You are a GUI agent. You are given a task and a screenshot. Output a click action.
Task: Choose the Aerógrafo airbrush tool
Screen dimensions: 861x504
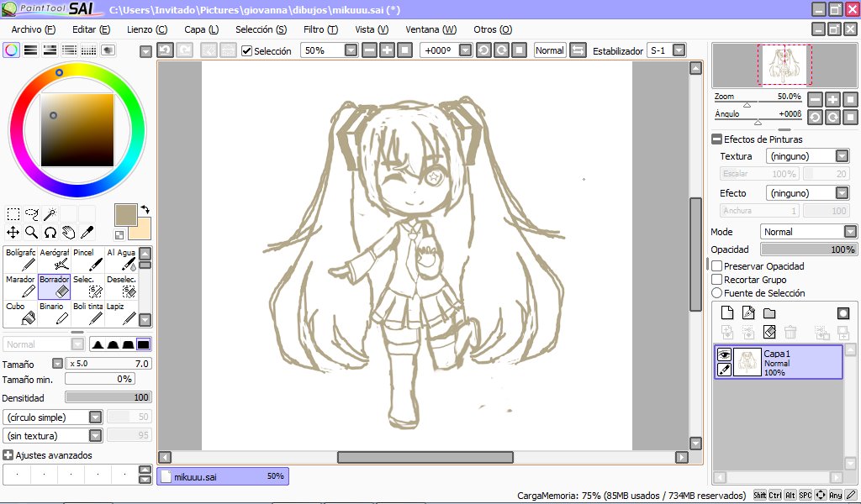pyautogui.click(x=54, y=260)
